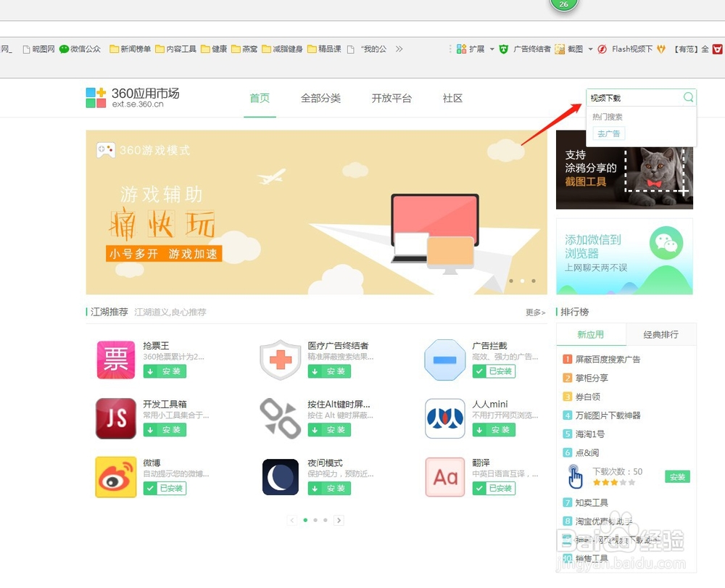Click 已安装 button under 微博
725x588 pixels.
(165, 488)
